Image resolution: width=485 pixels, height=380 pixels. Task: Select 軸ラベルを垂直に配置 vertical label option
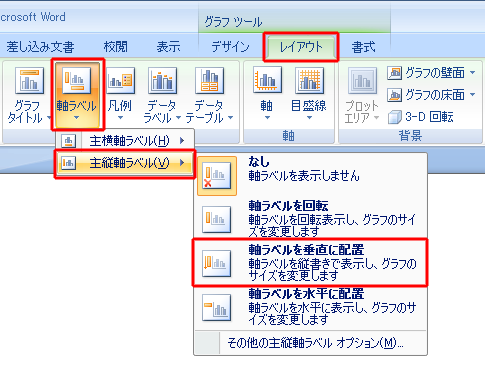click(x=311, y=263)
